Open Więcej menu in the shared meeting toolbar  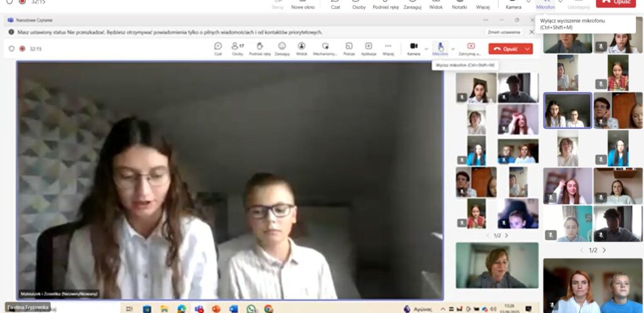point(388,48)
